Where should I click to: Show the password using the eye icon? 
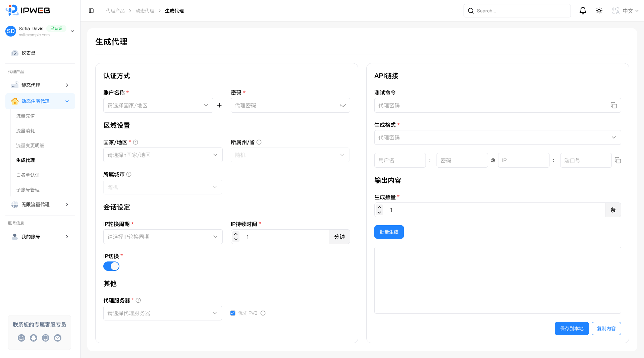click(x=342, y=105)
